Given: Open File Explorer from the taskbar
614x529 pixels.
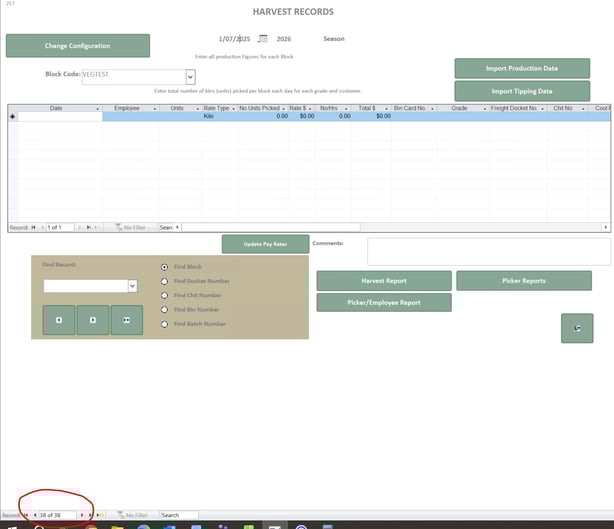Looking at the screenshot, I should pos(118,525).
